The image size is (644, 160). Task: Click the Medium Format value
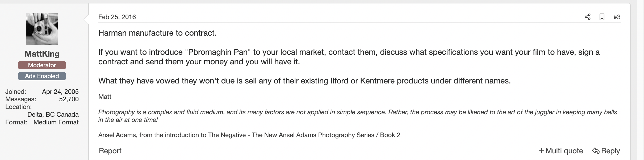56,122
